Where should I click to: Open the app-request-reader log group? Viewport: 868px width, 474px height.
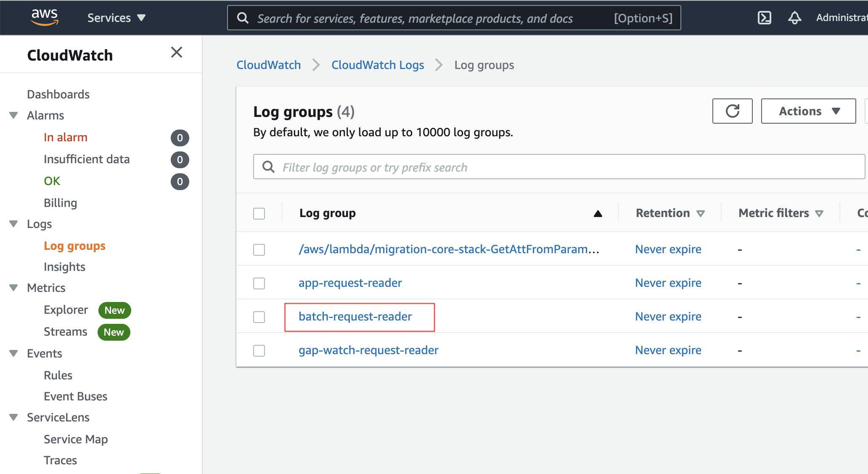pyautogui.click(x=350, y=283)
